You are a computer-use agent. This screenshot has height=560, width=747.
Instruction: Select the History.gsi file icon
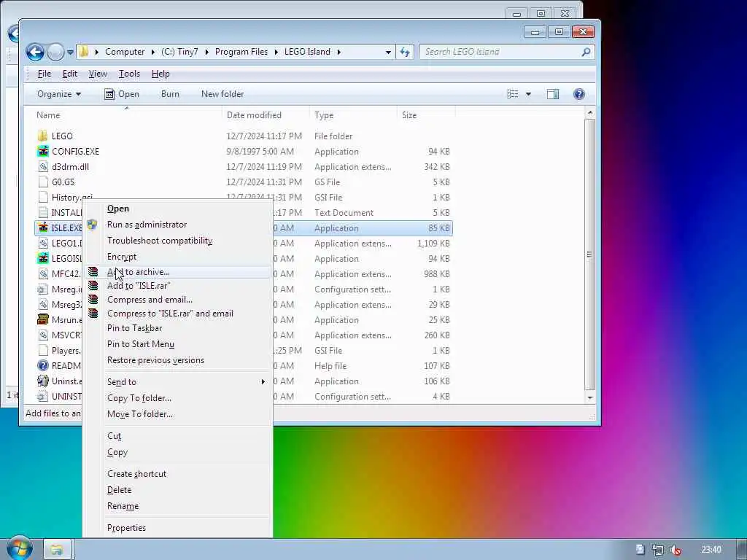43,197
